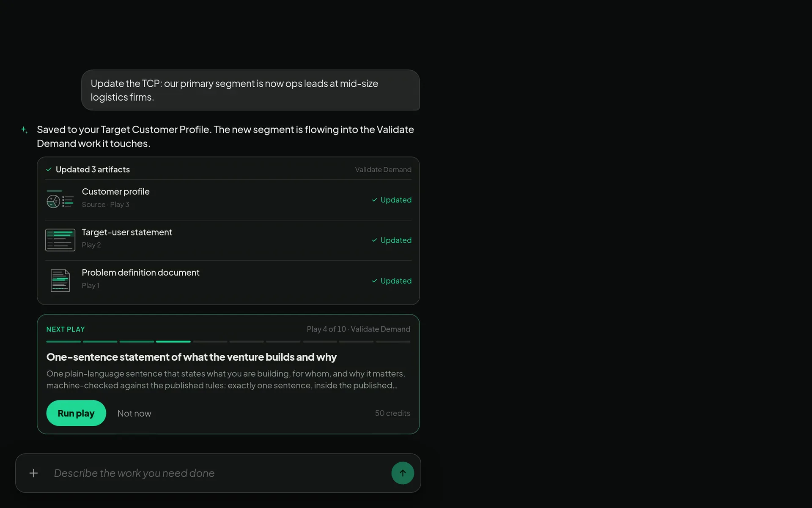Click the Play 2 subtitle under Target-user statement

point(91,245)
